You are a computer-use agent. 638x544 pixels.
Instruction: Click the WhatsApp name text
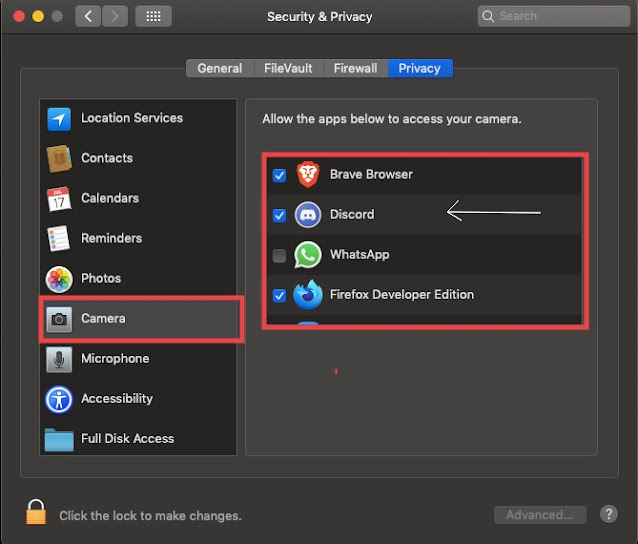360,254
